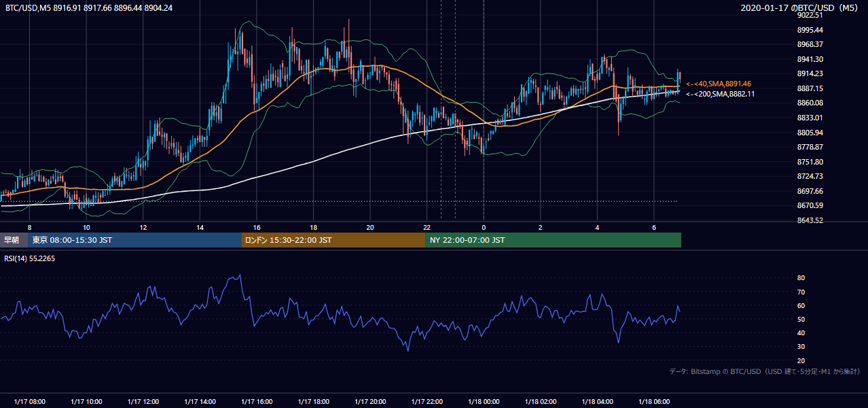Click price axis value 8995.44
The height and width of the screenshot is (408, 868).
[x=811, y=30]
